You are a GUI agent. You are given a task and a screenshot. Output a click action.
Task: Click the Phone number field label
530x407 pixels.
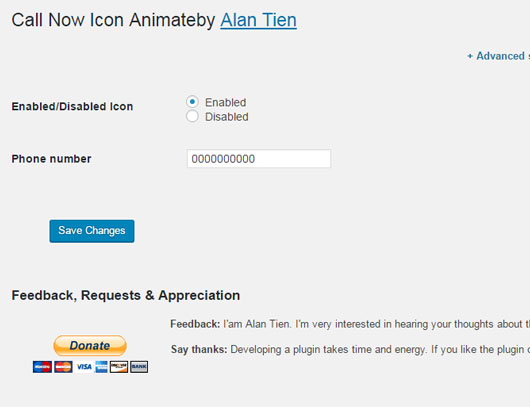51,159
